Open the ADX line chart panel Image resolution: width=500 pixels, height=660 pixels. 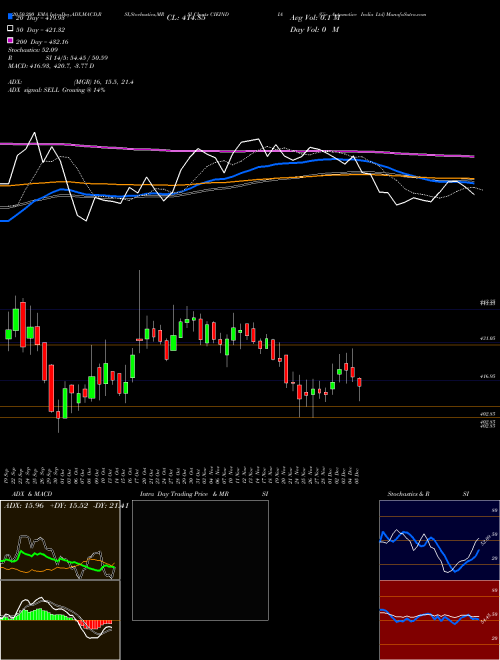coord(60,540)
